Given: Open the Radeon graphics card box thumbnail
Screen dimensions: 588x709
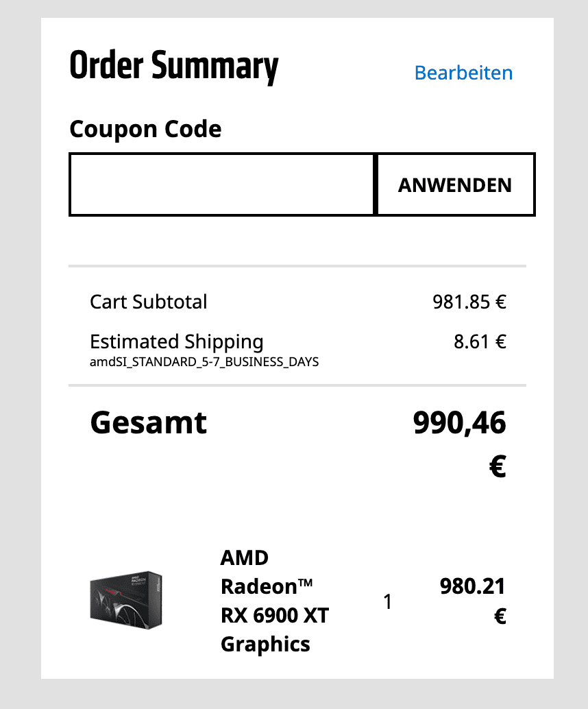Looking at the screenshot, I should coord(126,599).
